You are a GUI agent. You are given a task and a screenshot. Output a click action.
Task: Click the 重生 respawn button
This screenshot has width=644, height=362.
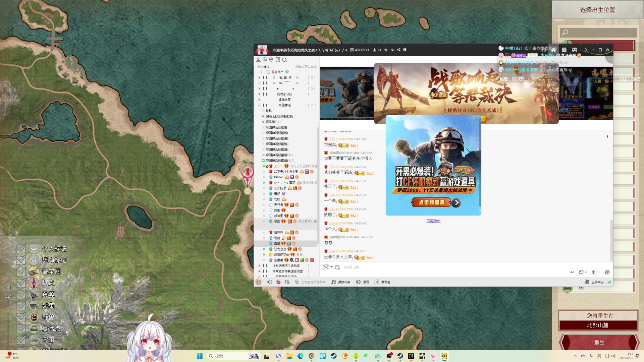coord(599,343)
